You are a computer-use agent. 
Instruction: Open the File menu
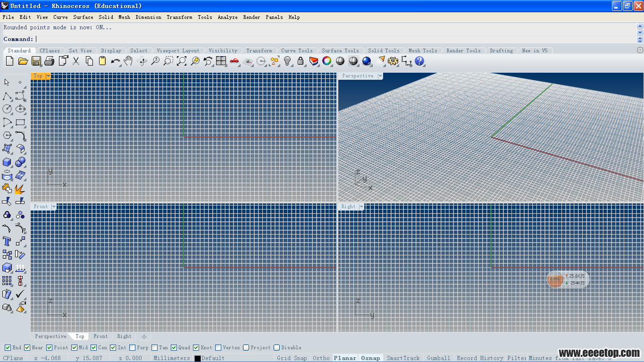tap(8, 17)
